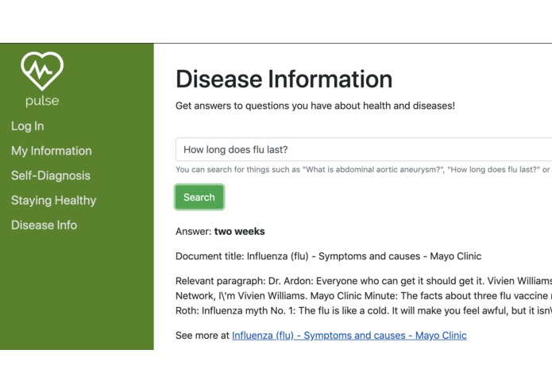The height and width of the screenshot is (392, 552).
Task: Click the pulse heart logo icon
Action: (x=42, y=71)
